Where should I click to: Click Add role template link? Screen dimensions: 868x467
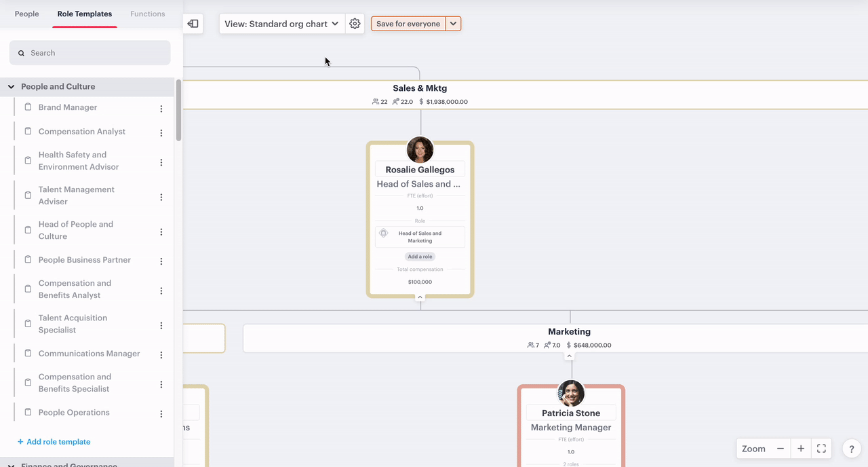coord(54,442)
